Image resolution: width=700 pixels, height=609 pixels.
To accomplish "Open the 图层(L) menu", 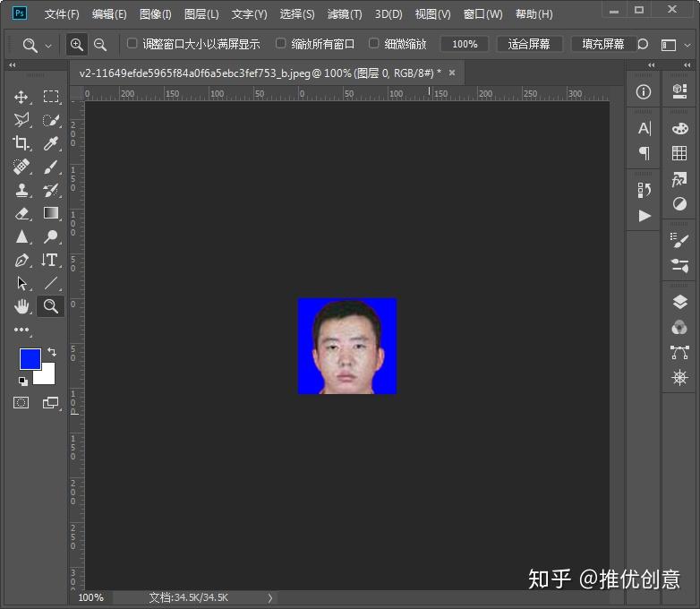I will coord(201,14).
